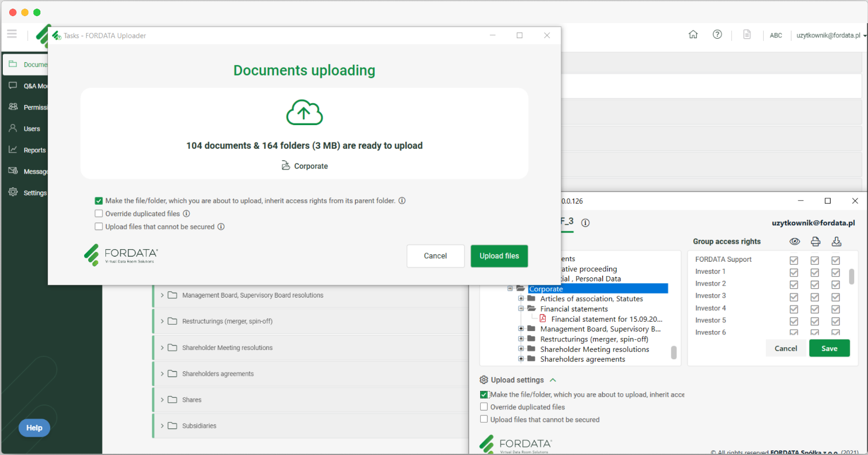Viewport: 868px width, 455px height.
Task: Click info icon beside Upload files that cannot be secured
Action: [221, 227]
